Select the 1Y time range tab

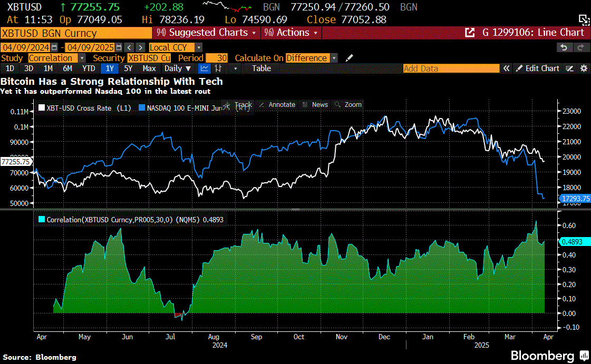coord(110,68)
